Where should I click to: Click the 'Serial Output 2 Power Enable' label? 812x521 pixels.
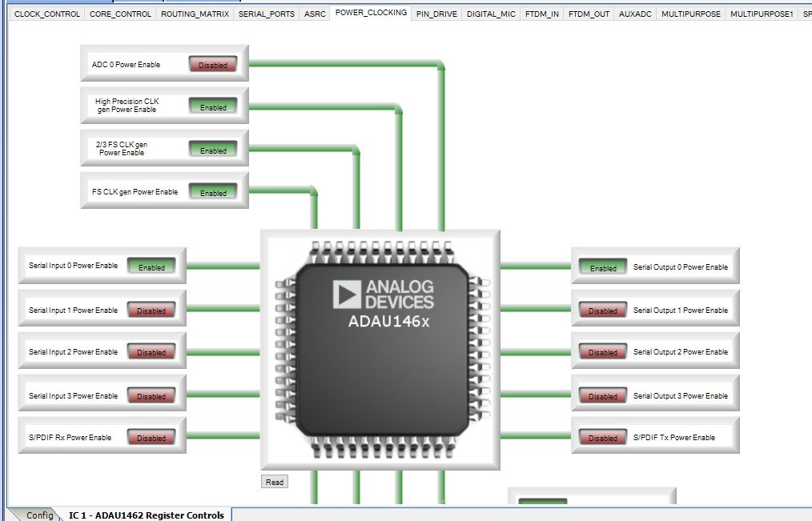coord(681,352)
